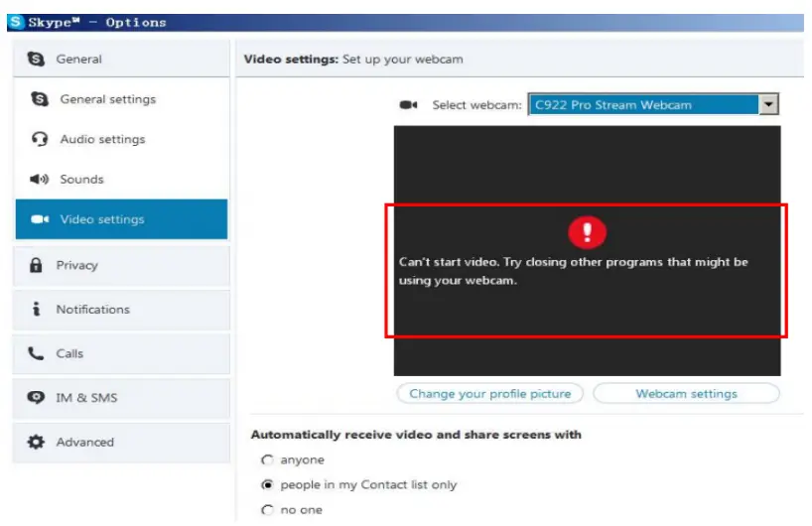This screenshot has height=526, width=812.
Task: Click the 'Can't start video' error message
Action: [574, 271]
